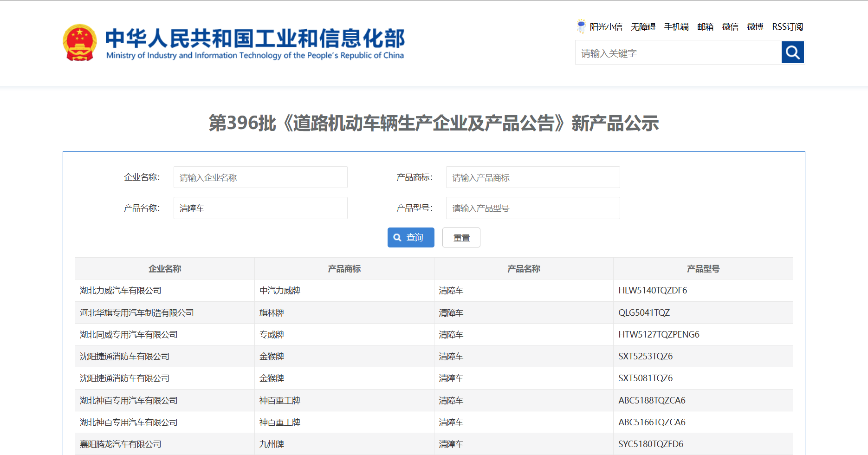Viewport: 868px width, 455px height.
Task: Click the 产品名称 field containing 清障车
Action: coord(260,208)
